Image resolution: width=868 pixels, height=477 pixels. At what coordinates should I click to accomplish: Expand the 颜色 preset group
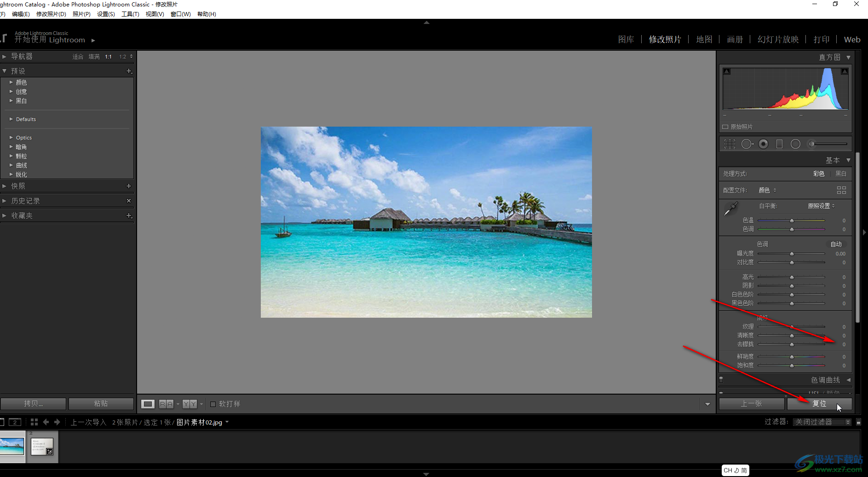11,82
